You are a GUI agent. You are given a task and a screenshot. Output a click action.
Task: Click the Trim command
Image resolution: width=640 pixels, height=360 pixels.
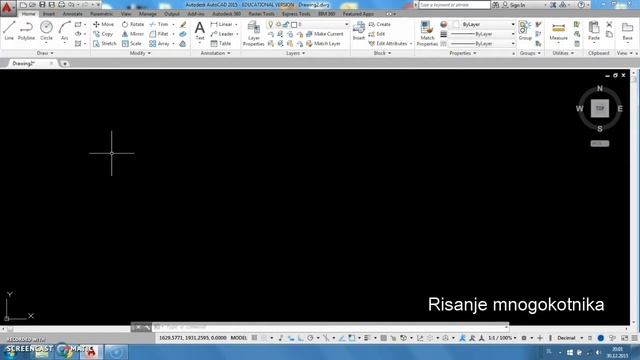click(x=159, y=24)
